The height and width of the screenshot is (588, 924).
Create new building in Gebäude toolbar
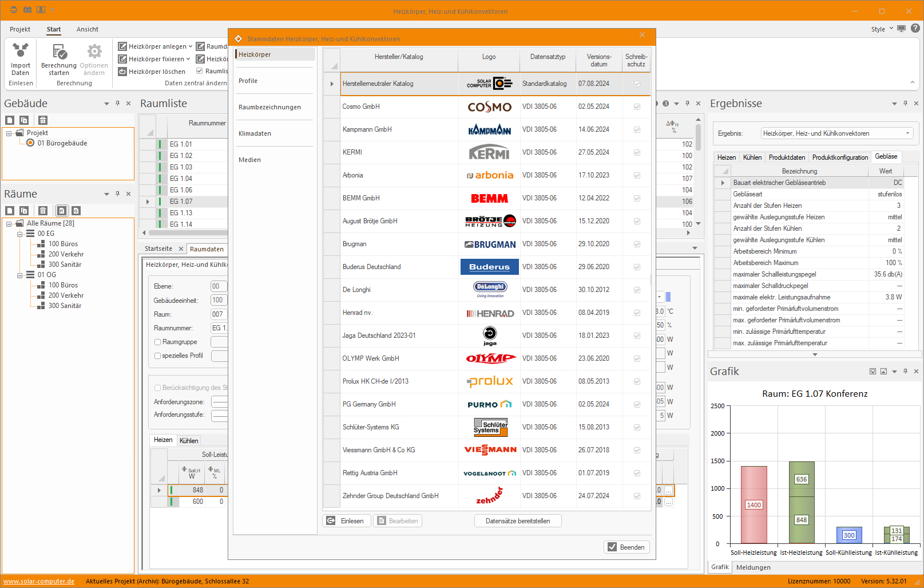10,120
